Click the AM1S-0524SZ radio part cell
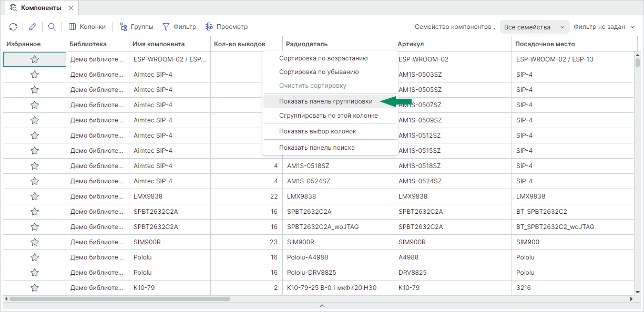 click(338, 181)
